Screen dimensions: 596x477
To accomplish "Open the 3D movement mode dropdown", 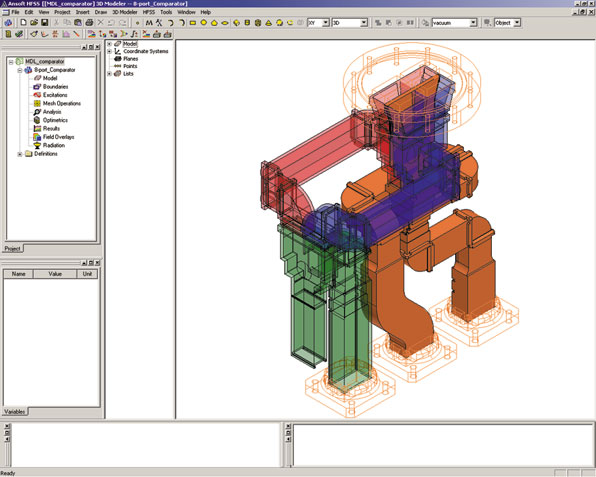I will (x=363, y=23).
